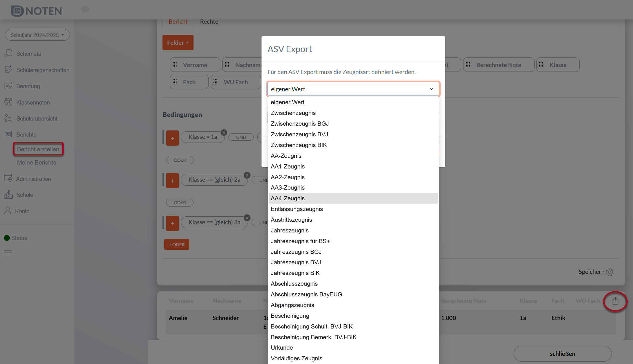Remove the Klasse == (gleich) 3a condition
The image size is (633, 364).
tap(247, 218)
